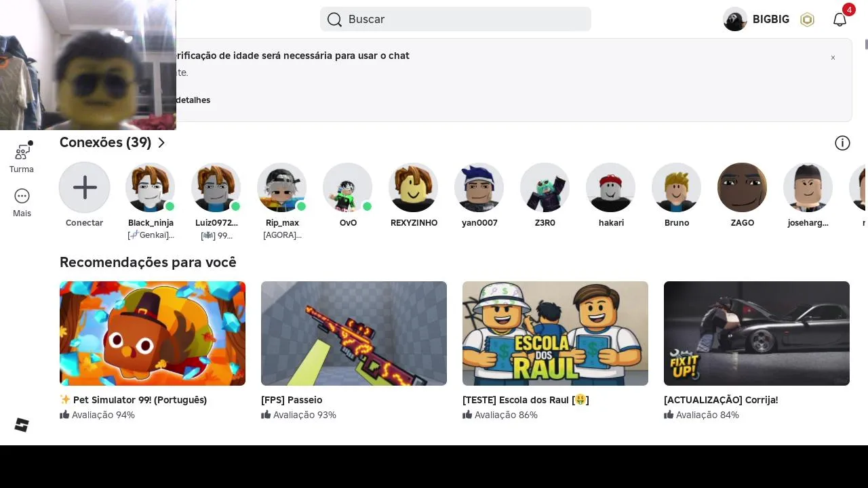Open REXYZINHO's avatar

pyautogui.click(x=414, y=187)
